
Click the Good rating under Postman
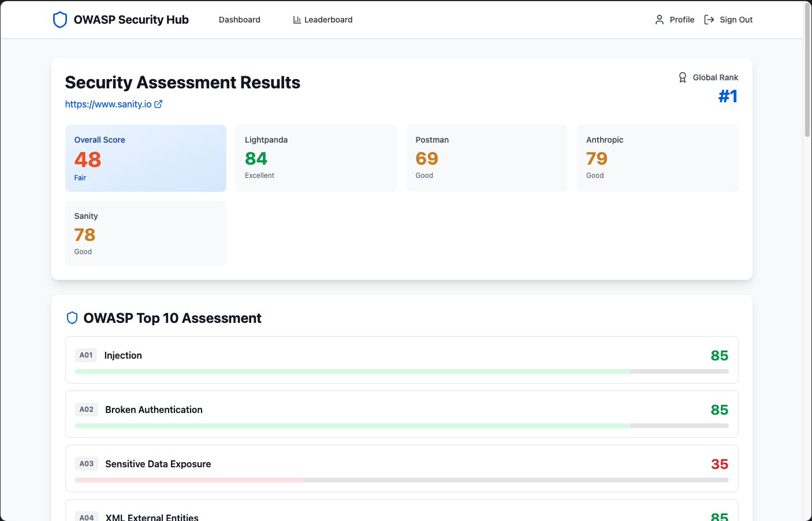[424, 176]
